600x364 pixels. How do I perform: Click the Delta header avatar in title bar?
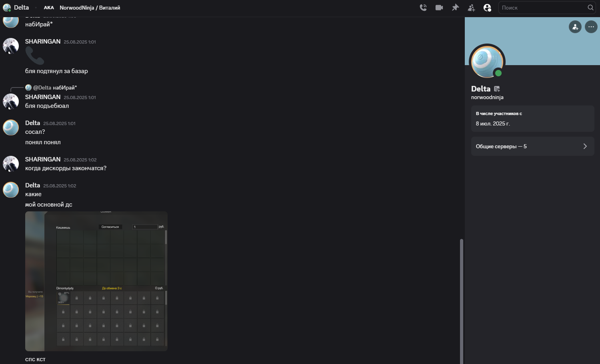point(7,8)
